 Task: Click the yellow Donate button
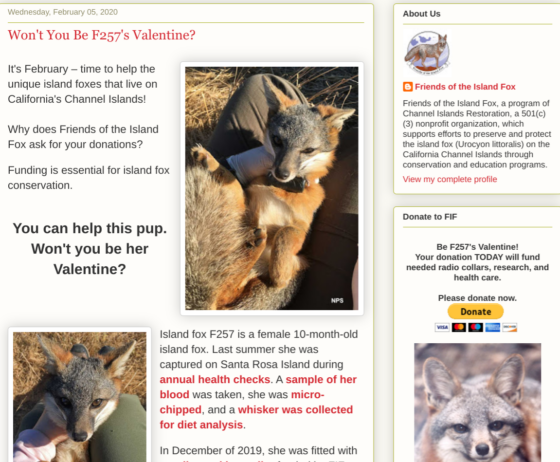pos(475,312)
